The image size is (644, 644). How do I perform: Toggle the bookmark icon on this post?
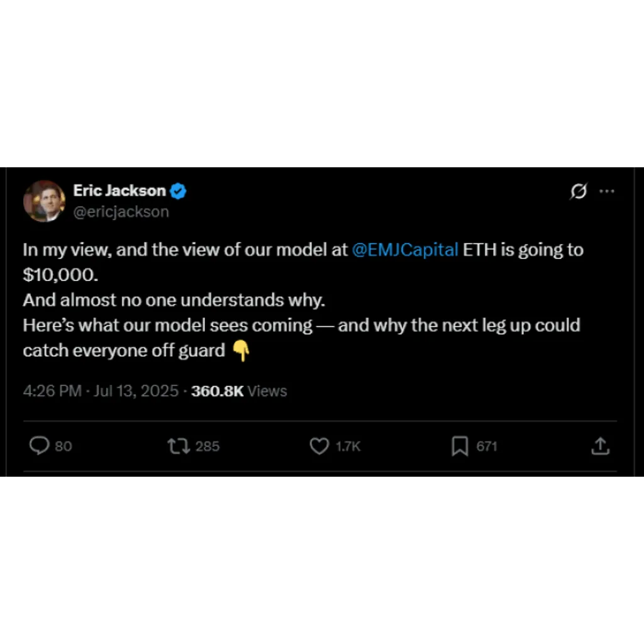click(x=460, y=446)
